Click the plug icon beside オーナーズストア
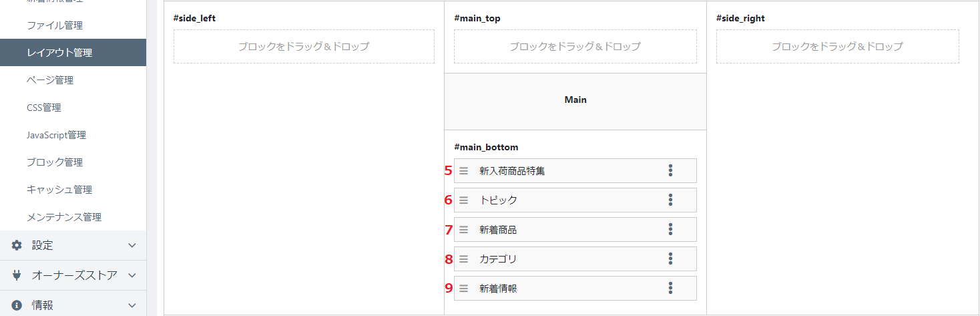The width and height of the screenshot is (980, 316). 17,275
